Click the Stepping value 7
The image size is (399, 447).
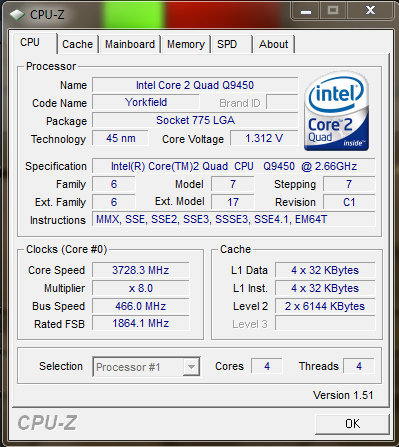point(349,184)
